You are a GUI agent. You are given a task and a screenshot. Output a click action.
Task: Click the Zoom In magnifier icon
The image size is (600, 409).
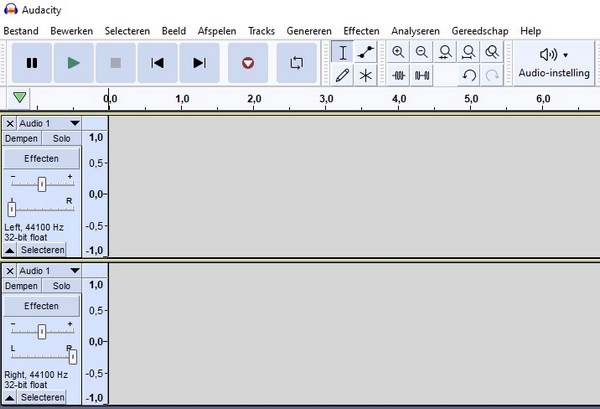tap(398, 52)
